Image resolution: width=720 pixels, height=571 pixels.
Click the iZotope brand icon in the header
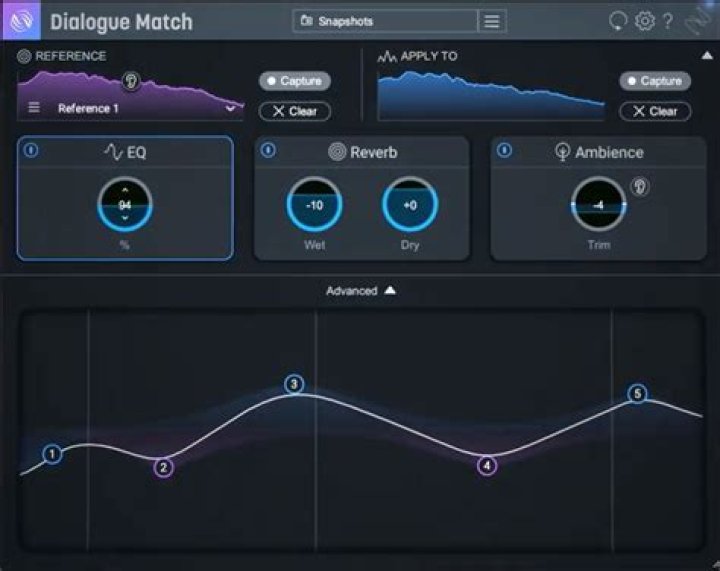click(x=698, y=21)
